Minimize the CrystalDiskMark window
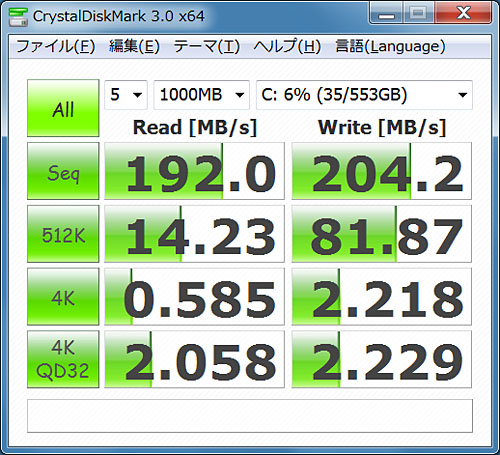 [x=387, y=14]
